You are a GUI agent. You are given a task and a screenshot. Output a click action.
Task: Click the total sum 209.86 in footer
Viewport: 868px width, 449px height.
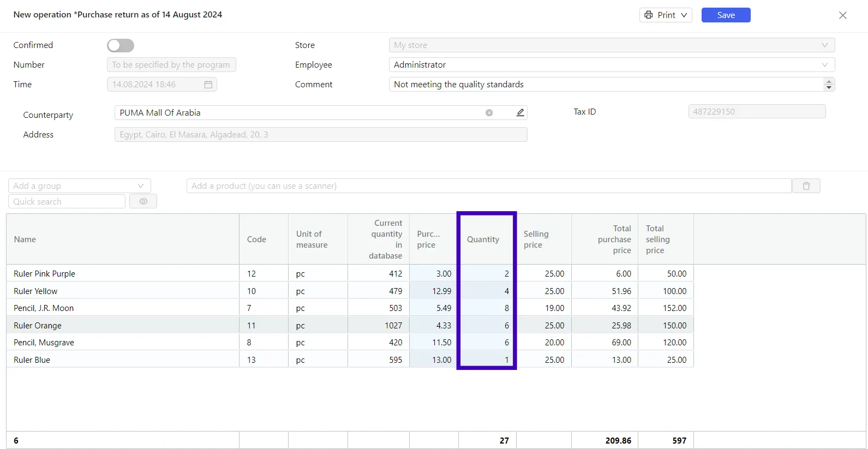(x=618, y=441)
